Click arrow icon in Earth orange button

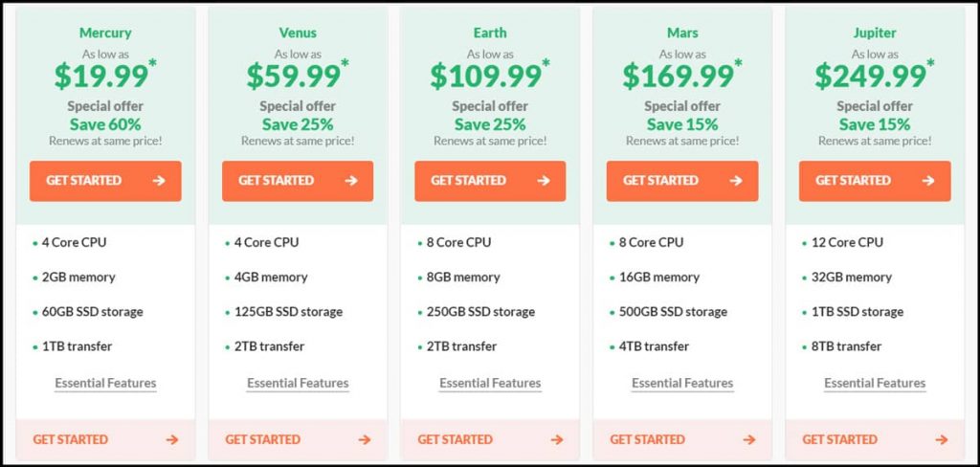[544, 181]
